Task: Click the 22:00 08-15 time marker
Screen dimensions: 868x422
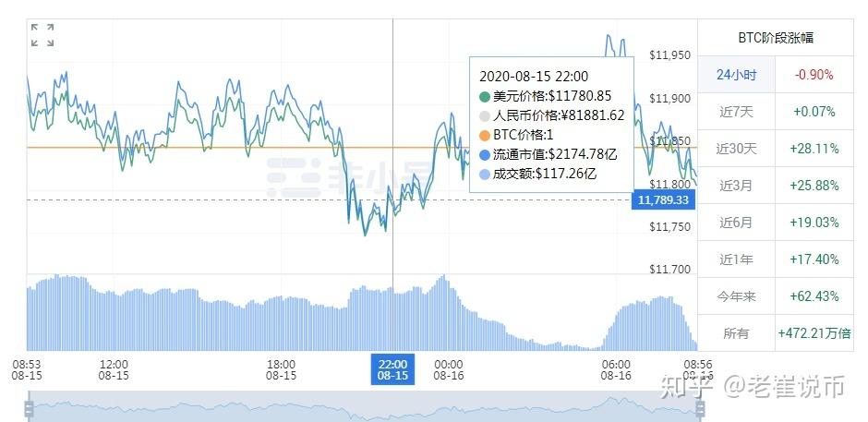Action: pos(392,369)
